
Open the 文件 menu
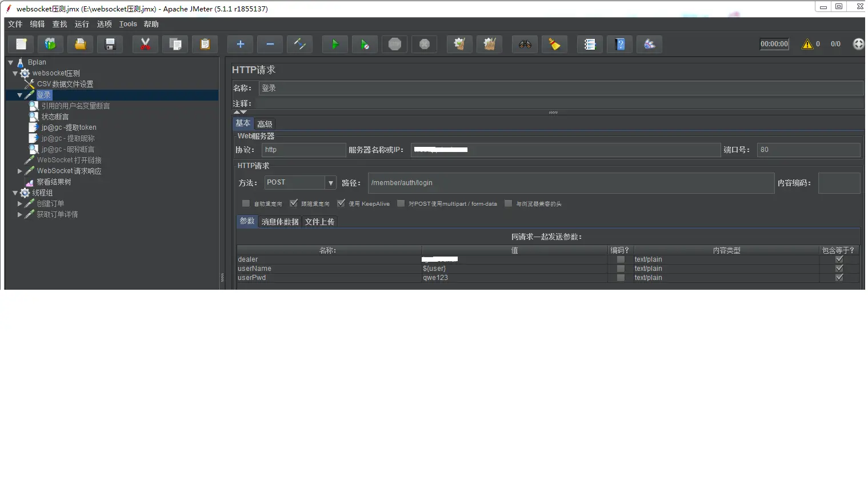(x=15, y=24)
